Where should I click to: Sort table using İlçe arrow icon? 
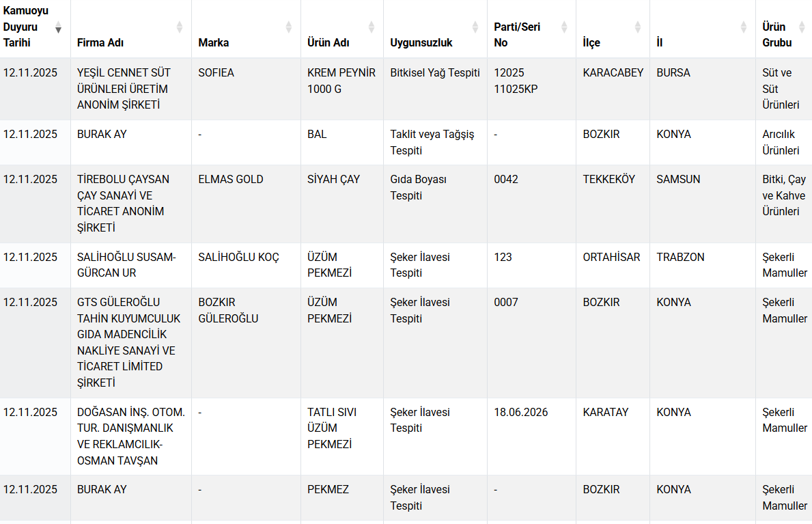pos(638,27)
